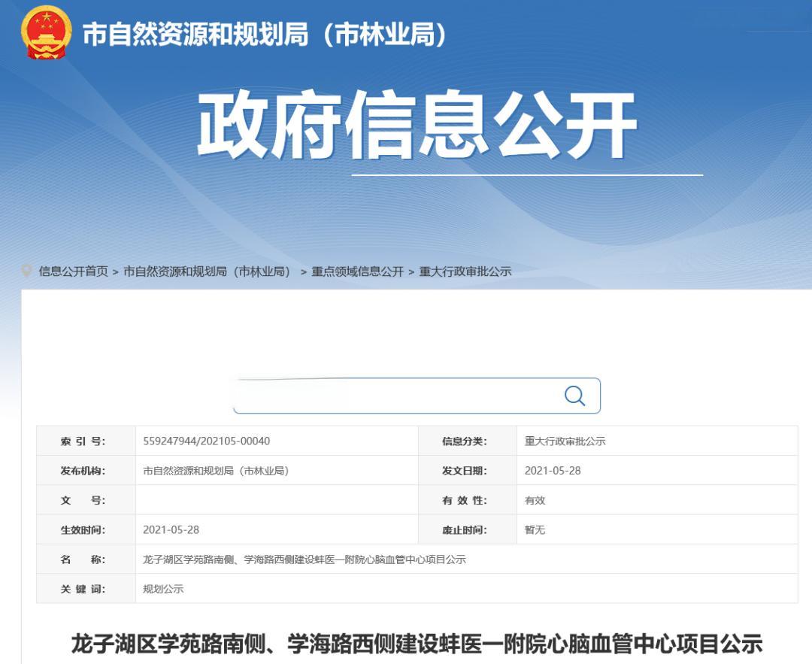Image resolution: width=812 pixels, height=664 pixels.
Task: Click the national emblem logo in header
Action: (46, 32)
